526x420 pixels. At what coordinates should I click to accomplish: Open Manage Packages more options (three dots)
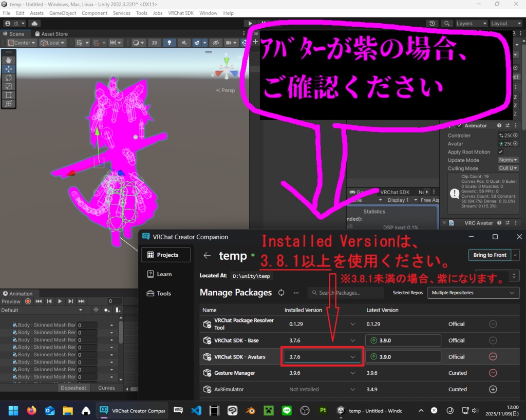click(296, 293)
